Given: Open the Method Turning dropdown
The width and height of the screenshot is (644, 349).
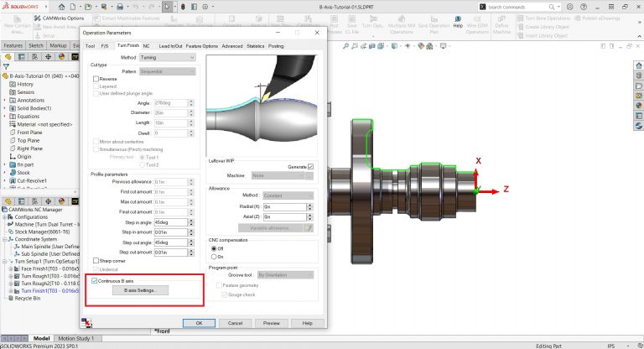Looking at the screenshot, I should click(168, 58).
